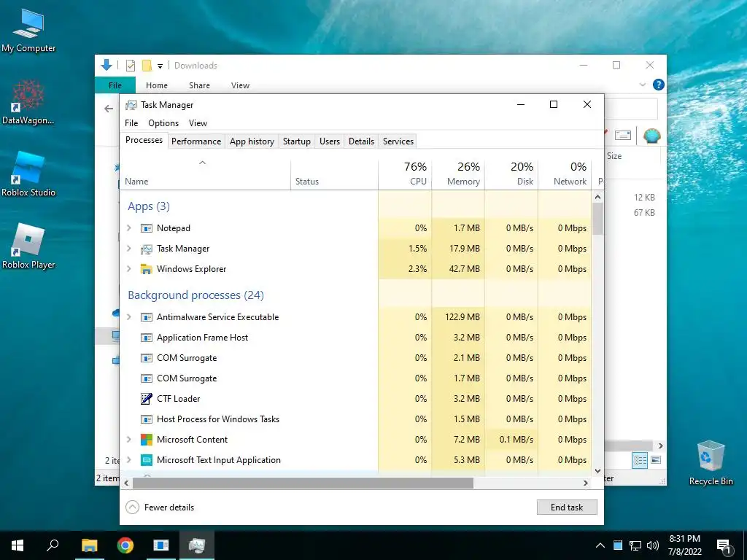Open taskbar search magnifier
The width and height of the screenshot is (747, 560).
point(53,545)
